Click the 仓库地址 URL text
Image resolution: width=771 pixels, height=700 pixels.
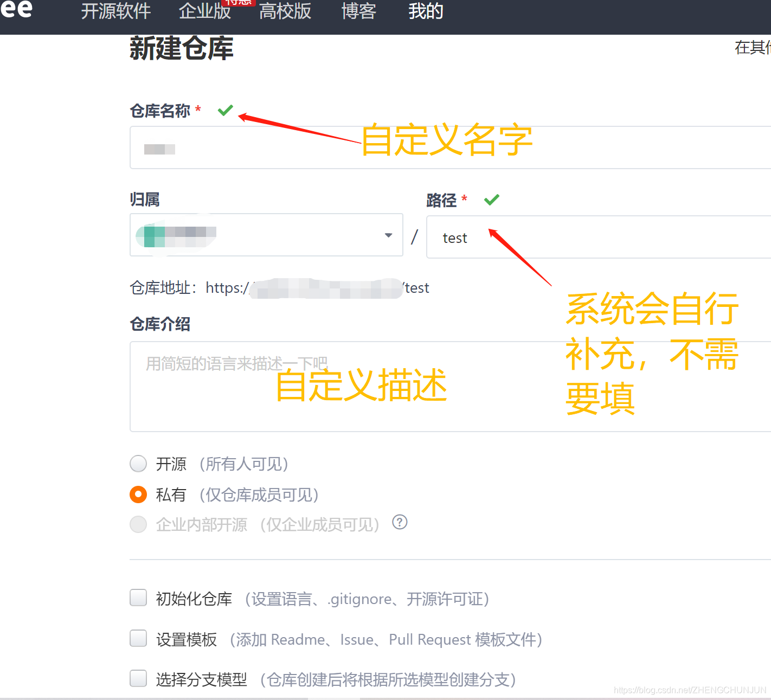point(317,288)
